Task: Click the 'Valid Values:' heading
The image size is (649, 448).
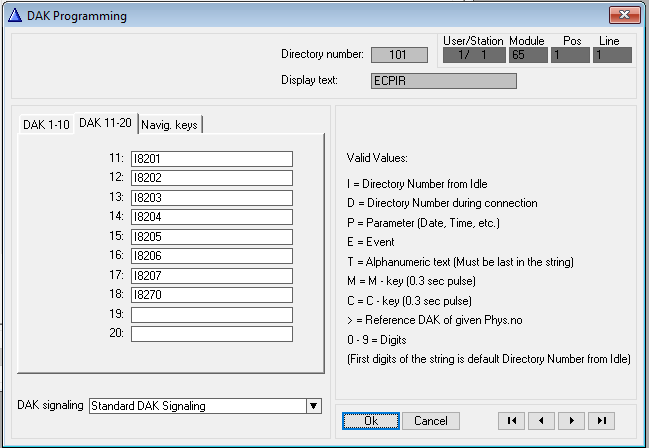Action: point(377,158)
